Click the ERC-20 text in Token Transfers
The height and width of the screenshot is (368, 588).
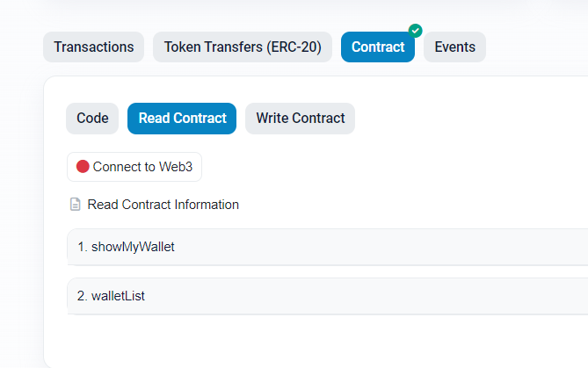(294, 47)
